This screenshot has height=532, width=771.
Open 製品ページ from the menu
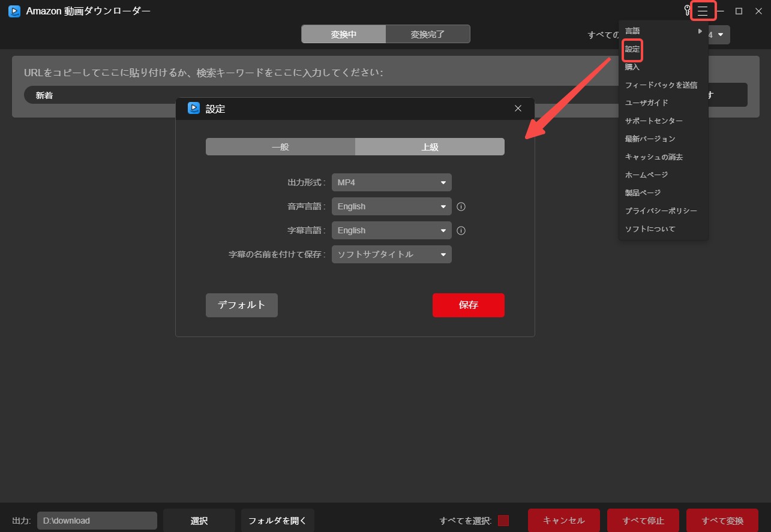(x=643, y=193)
